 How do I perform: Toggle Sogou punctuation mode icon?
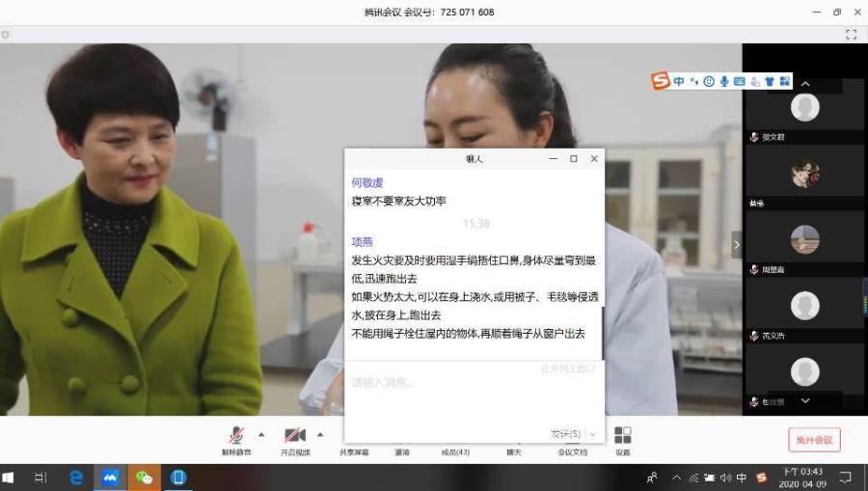tap(693, 81)
